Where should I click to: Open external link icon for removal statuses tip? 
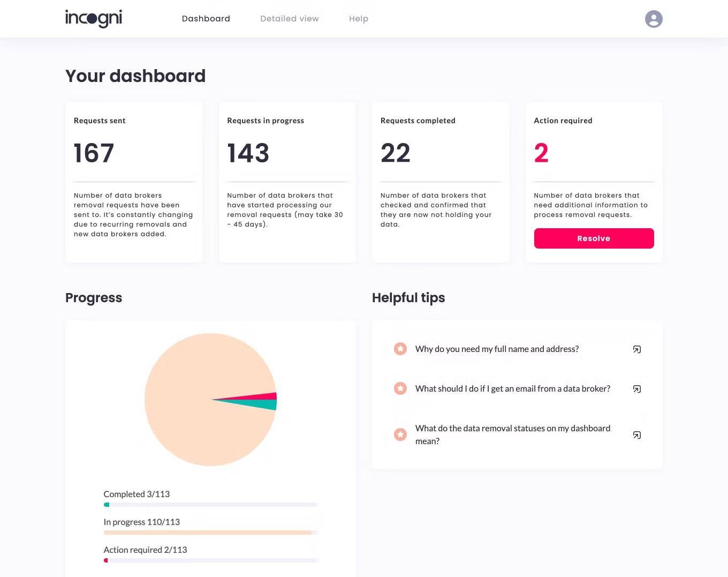(x=637, y=435)
